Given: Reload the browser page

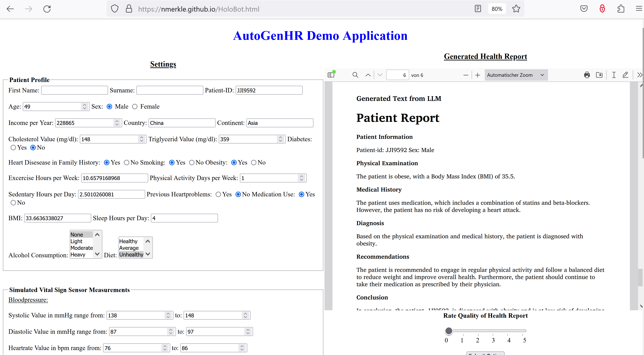Looking at the screenshot, I should (47, 9).
